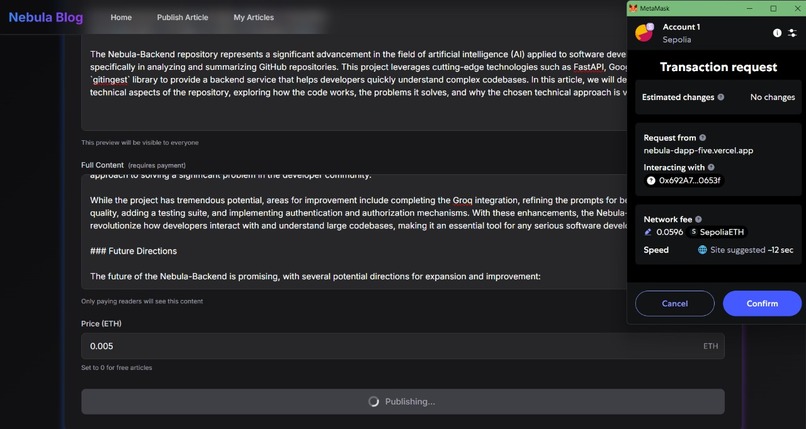Click the ETH suffix in price field
806x429 pixels.
click(x=710, y=346)
